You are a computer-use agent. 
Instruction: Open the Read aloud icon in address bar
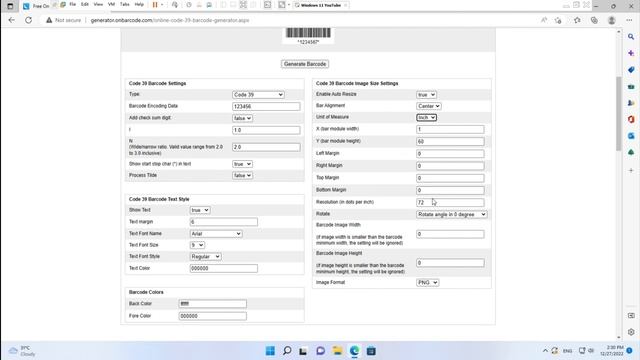(x=544, y=20)
